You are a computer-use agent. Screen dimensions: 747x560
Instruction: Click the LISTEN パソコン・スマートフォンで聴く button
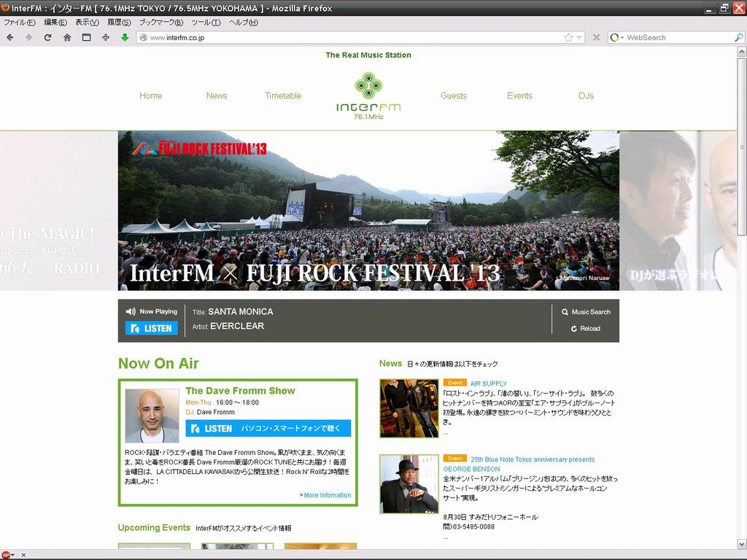[x=268, y=428]
